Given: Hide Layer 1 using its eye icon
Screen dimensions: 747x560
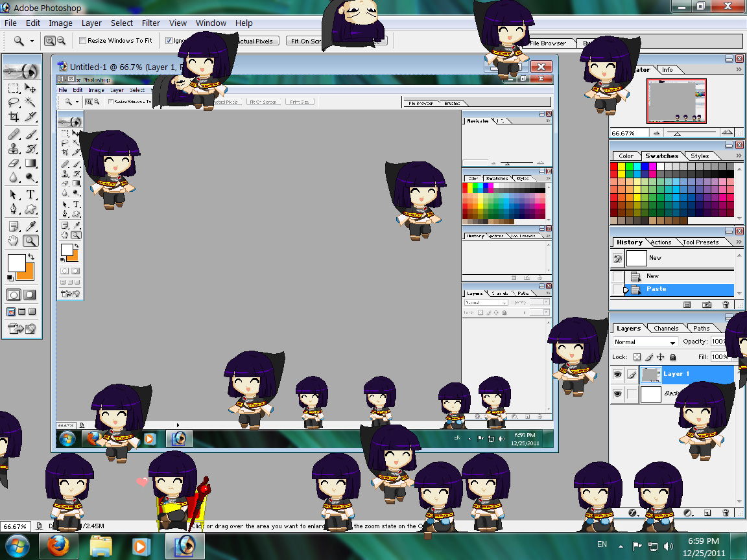Looking at the screenshot, I should [617, 374].
